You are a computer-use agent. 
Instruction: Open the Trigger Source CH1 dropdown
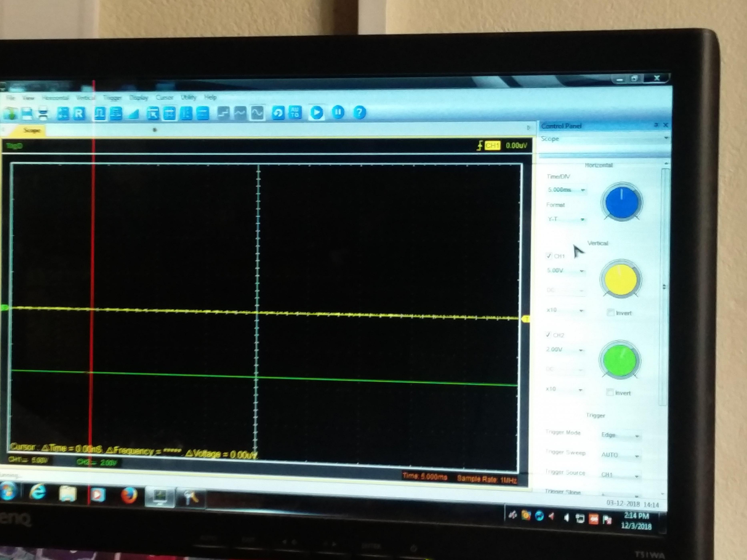pos(620,475)
